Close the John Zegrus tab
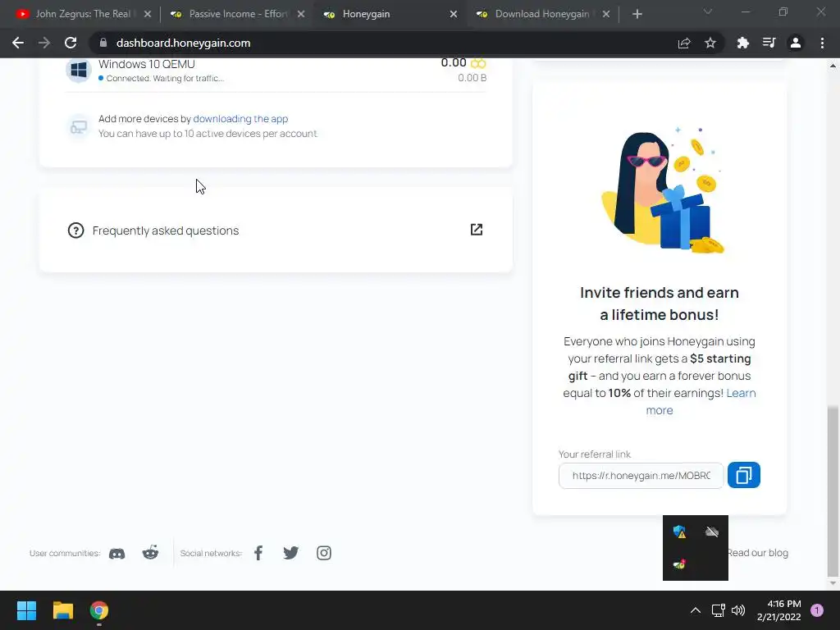840x630 pixels. click(x=148, y=14)
